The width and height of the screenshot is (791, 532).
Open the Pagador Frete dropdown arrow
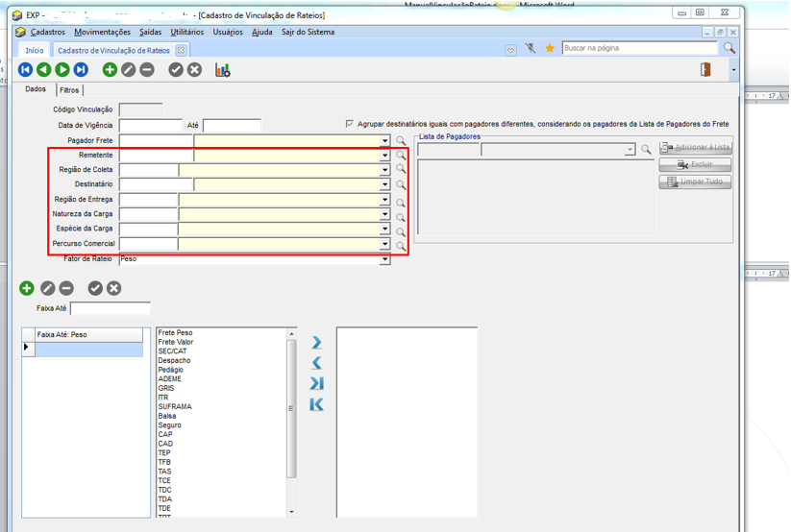(x=384, y=141)
